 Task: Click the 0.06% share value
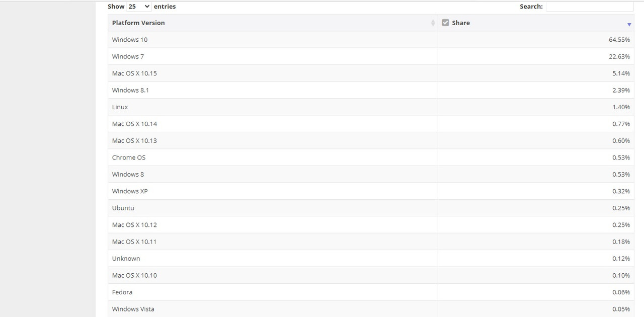click(621, 292)
